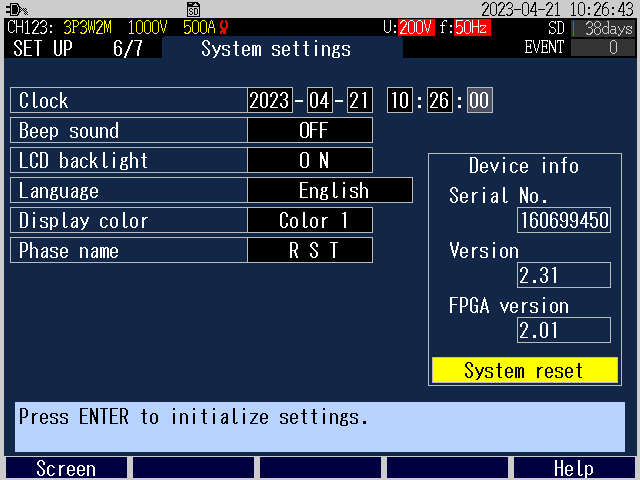The height and width of the screenshot is (480, 640).
Task: Click the Clock setting label
Action: pos(43,100)
